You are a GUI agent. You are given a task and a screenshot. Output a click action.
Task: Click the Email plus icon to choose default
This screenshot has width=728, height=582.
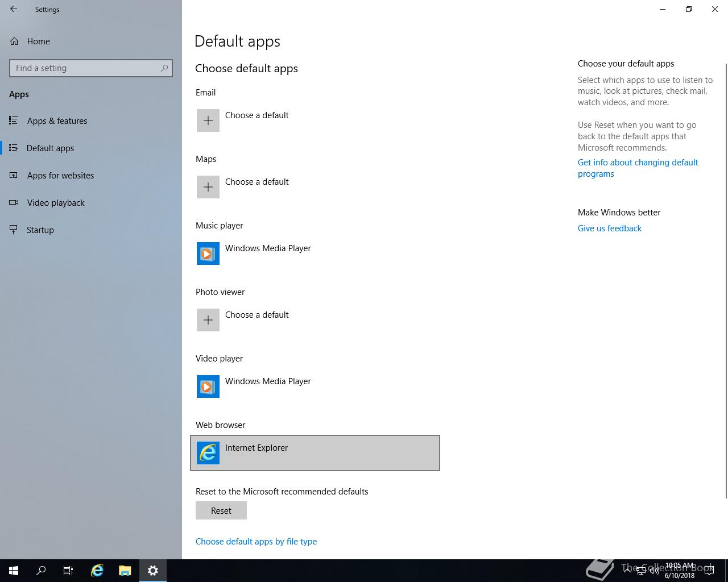coord(208,120)
